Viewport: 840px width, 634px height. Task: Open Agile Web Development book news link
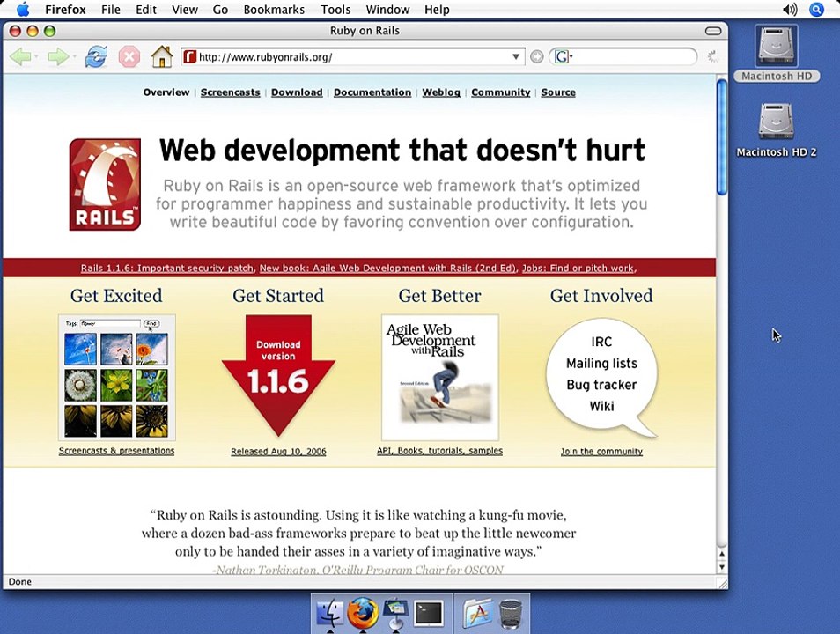click(x=387, y=268)
